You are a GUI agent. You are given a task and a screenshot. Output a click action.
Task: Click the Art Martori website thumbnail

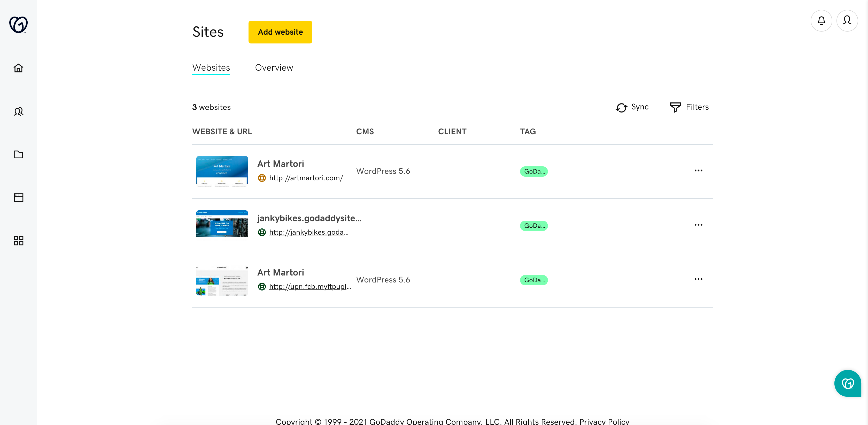point(221,171)
